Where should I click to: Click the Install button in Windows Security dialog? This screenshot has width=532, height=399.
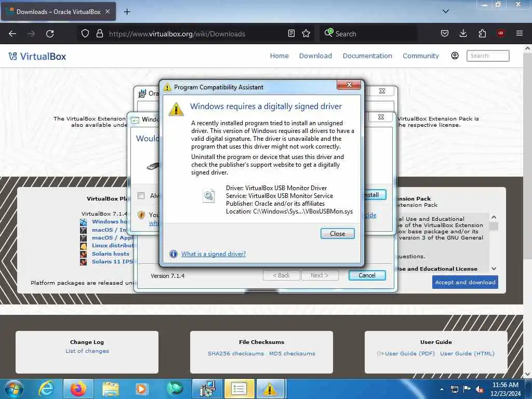[375, 195]
